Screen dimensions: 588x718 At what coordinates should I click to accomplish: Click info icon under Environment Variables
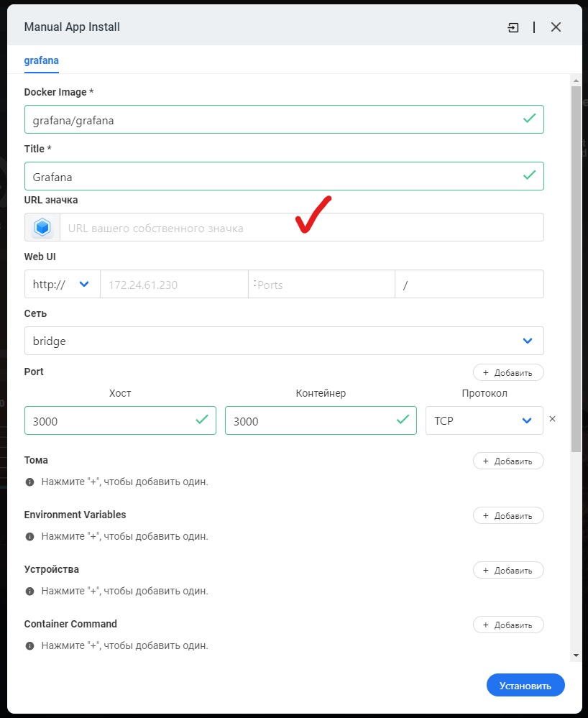click(x=30, y=537)
